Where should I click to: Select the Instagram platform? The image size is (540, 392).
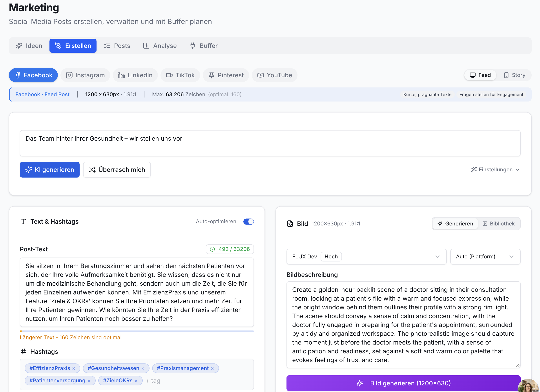click(x=85, y=75)
